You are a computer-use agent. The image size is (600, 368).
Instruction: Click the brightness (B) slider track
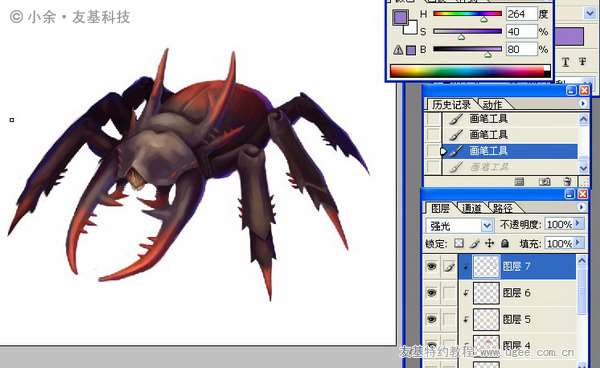(x=467, y=49)
